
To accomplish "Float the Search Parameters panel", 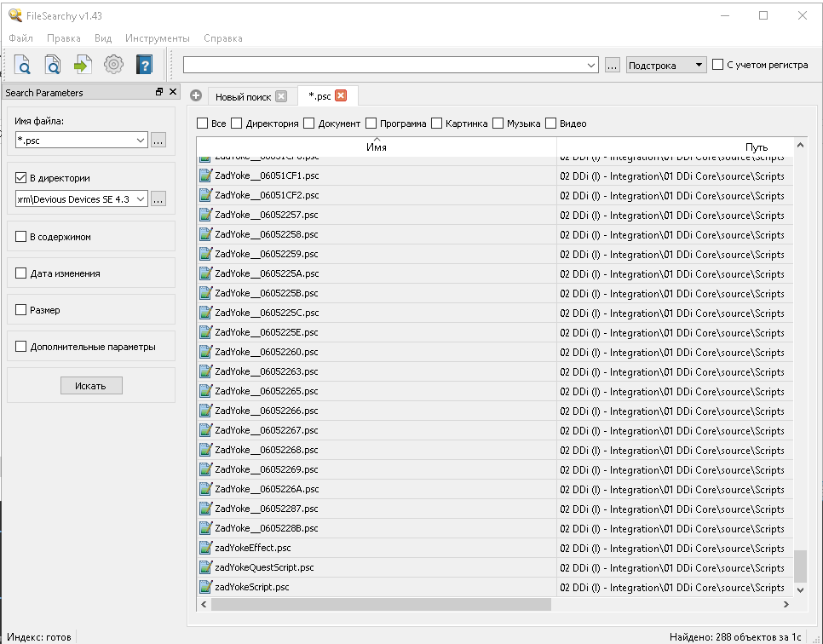I will pyautogui.click(x=159, y=92).
